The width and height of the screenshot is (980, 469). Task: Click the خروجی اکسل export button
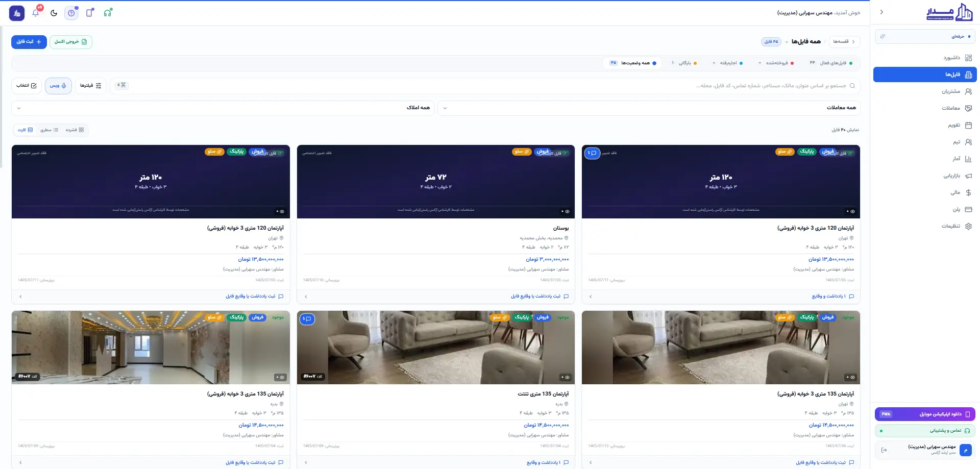(70, 42)
